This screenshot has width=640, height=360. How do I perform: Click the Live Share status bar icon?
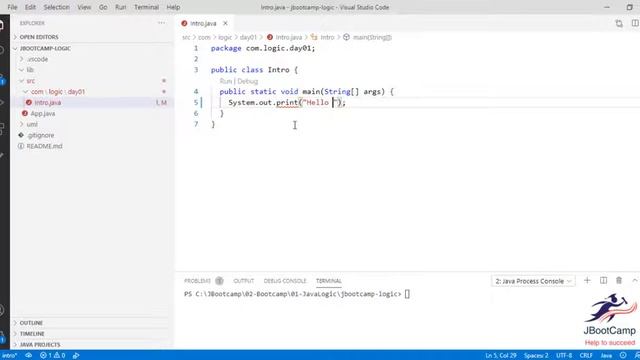76,355
